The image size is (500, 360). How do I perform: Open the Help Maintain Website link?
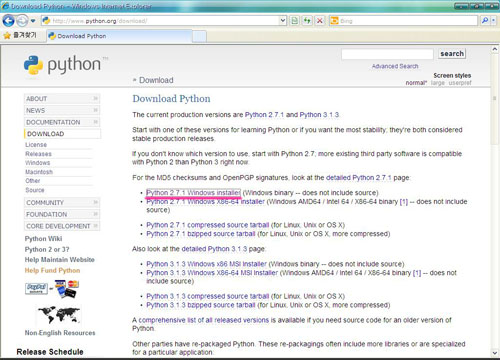(59, 260)
